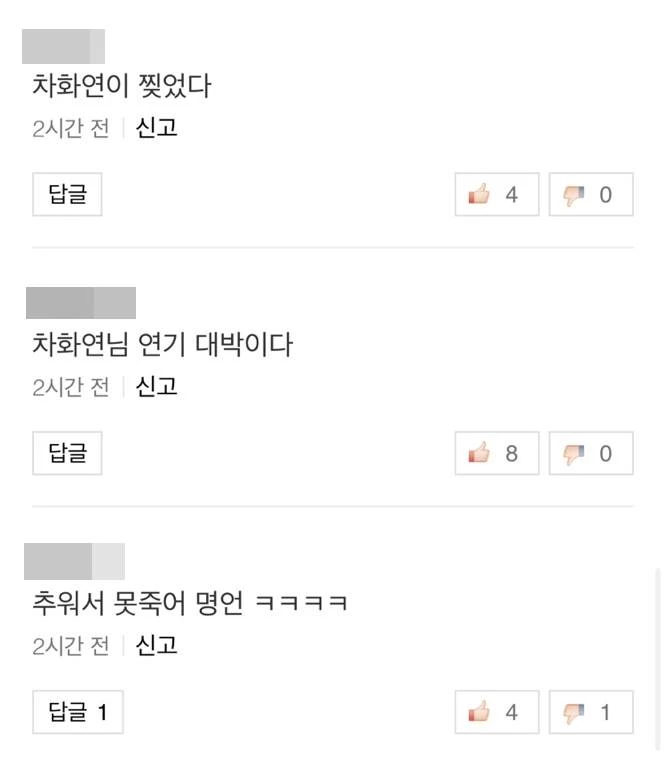Expand the '답글 1' replies on third comment
Image resolution: width=666 pixels, height=759 pixels.
[78, 713]
